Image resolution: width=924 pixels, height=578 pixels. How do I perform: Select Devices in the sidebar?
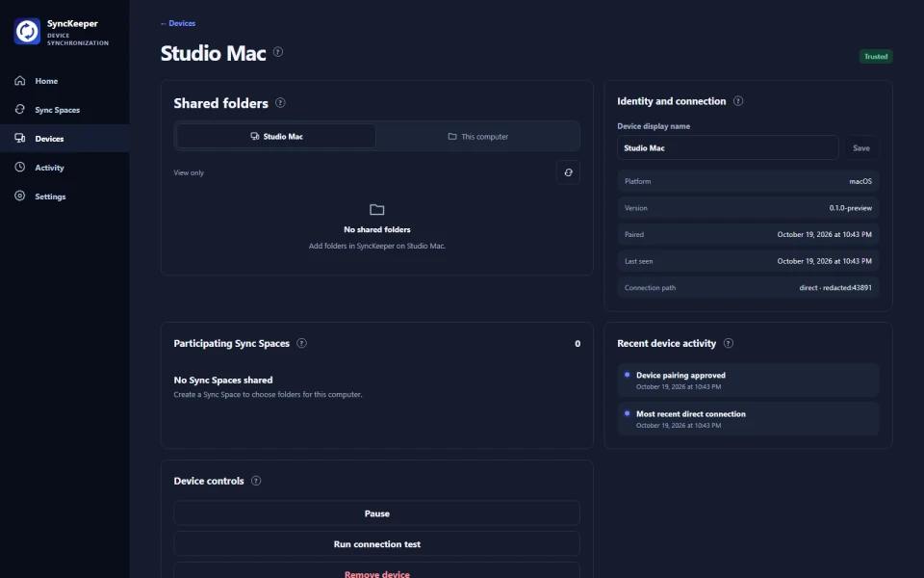64,139
